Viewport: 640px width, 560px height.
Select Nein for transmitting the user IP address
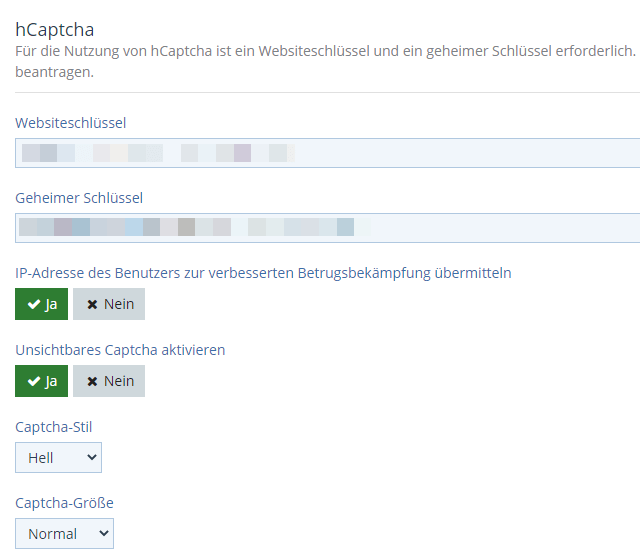click(x=109, y=304)
